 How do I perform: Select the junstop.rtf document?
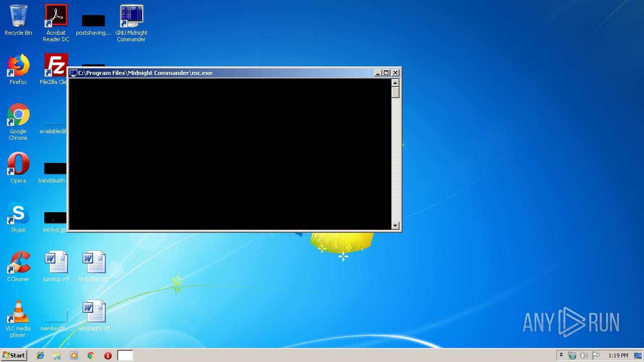pyautogui.click(x=56, y=266)
